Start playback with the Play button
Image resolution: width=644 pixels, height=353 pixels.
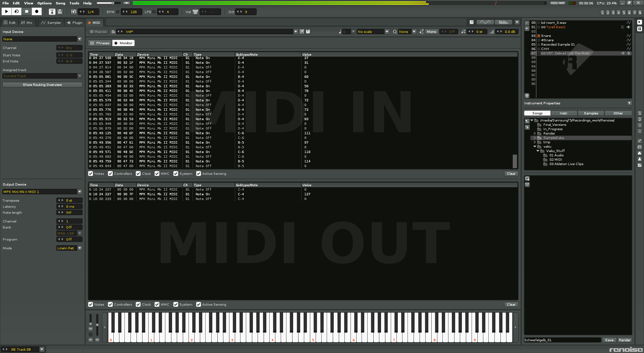(x=6, y=11)
